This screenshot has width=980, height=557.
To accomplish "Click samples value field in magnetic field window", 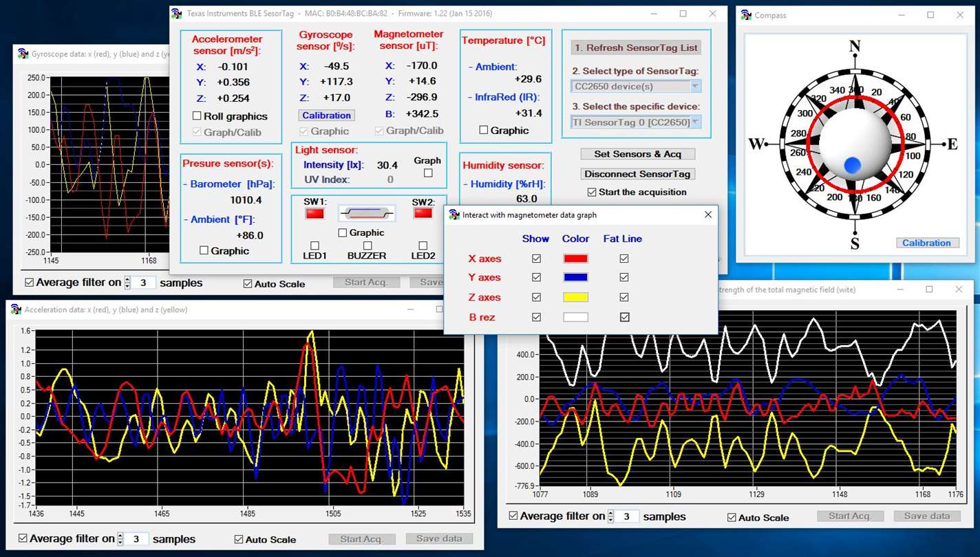I will pyautogui.click(x=626, y=516).
